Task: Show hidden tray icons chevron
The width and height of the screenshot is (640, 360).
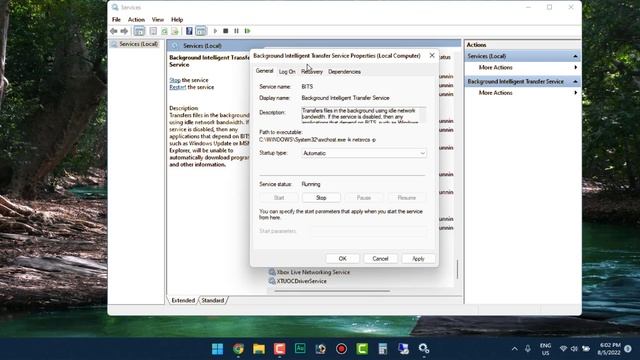Action: tap(515, 349)
